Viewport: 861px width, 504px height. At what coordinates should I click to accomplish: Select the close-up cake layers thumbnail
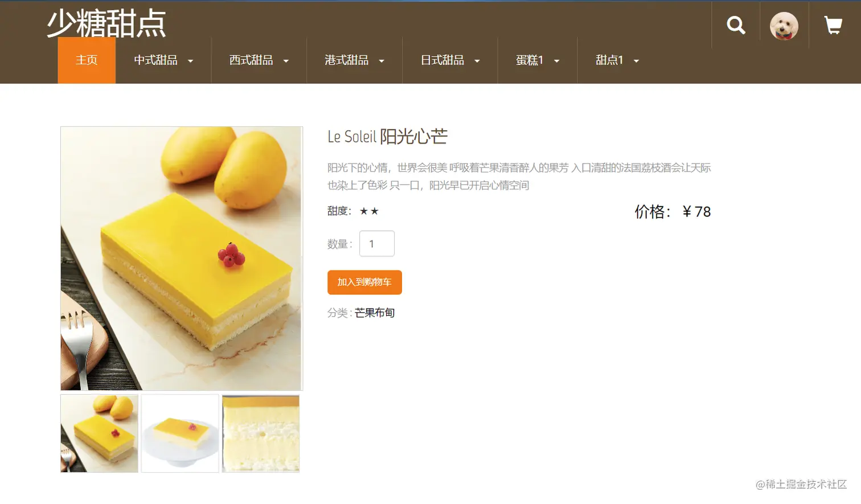click(261, 433)
